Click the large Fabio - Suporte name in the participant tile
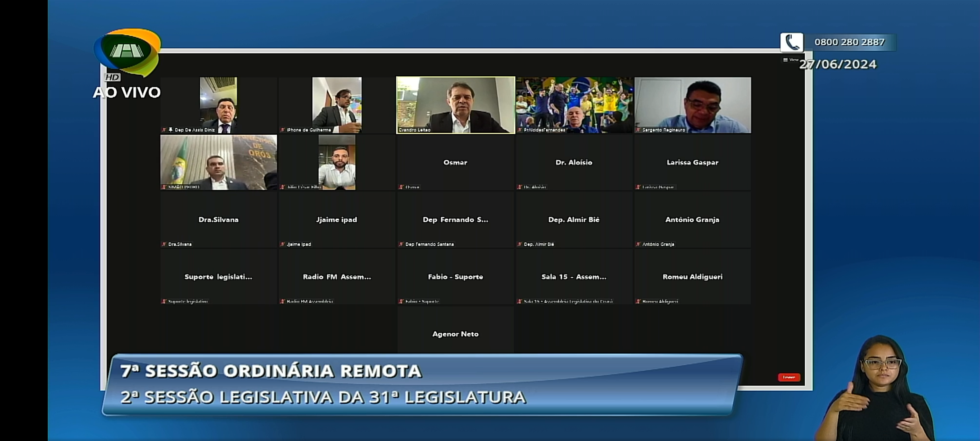Viewport: 980px width, 441px height. 455,277
